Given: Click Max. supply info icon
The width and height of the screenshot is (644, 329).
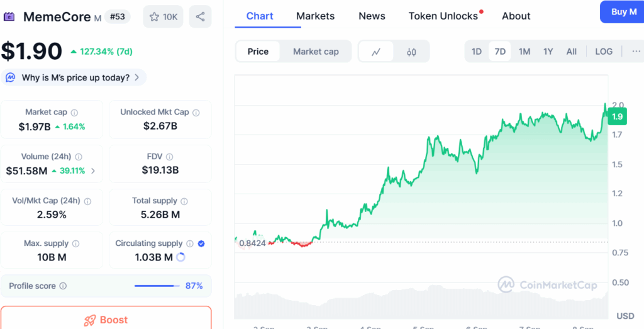Looking at the screenshot, I should pos(75,243).
